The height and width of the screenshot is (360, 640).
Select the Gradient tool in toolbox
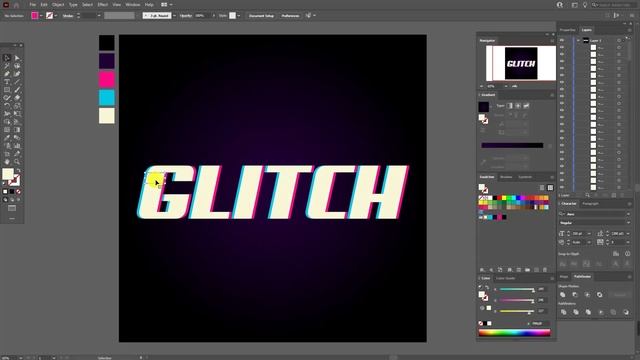click(x=17, y=130)
